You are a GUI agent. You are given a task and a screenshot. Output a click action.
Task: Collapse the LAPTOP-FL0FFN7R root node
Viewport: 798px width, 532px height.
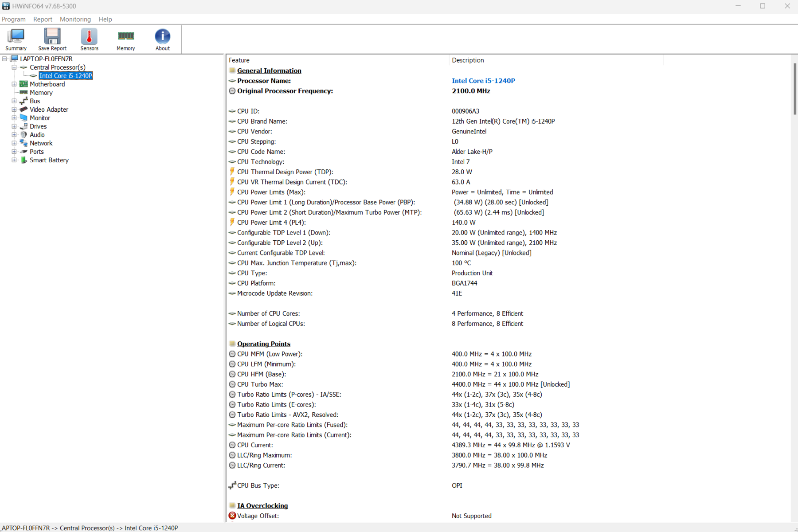tap(4, 59)
